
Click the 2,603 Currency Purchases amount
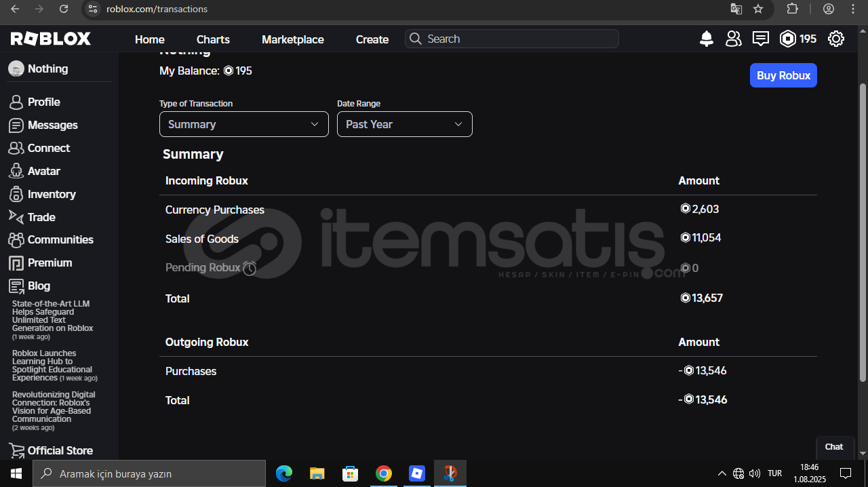click(x=699, y=209)
